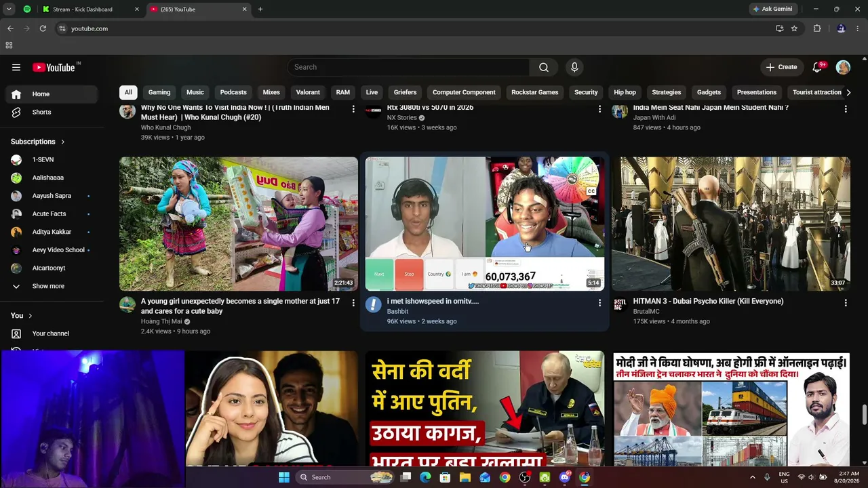868x488 pixels.
Task: Select the Hip hop filter chip
Action: [x=625, y=92]
